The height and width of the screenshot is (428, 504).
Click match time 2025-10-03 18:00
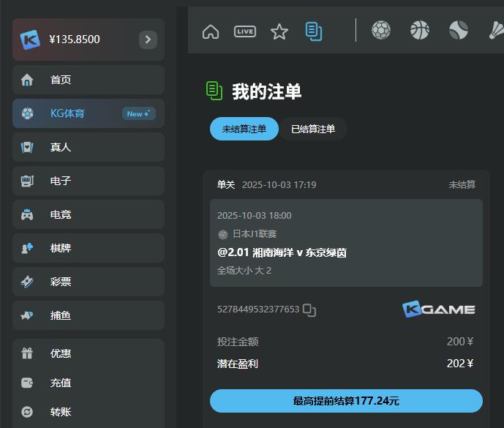[255, 215]
